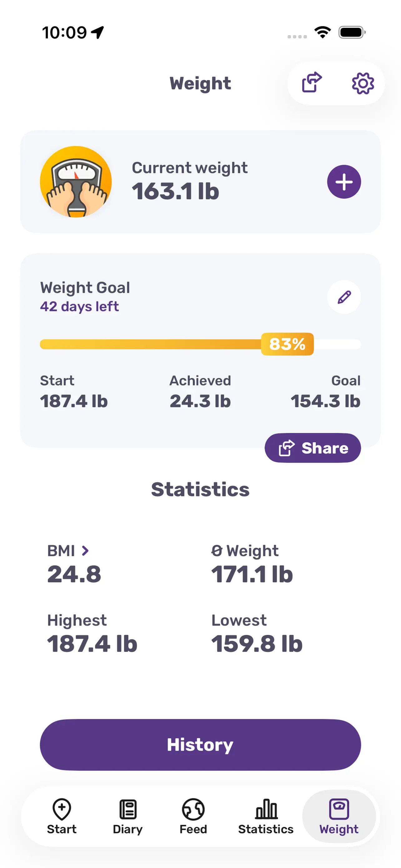
Task: Expand BMI details via chevron
Action: coord(85,551)
